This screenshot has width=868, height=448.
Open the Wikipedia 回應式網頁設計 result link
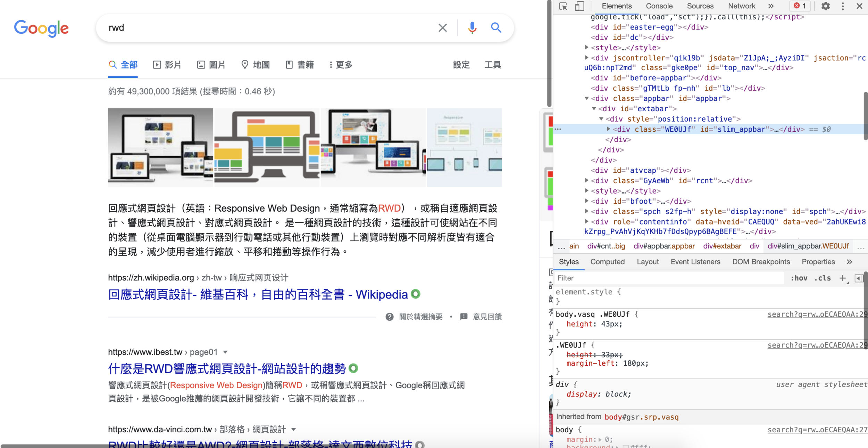coord(258,294)
